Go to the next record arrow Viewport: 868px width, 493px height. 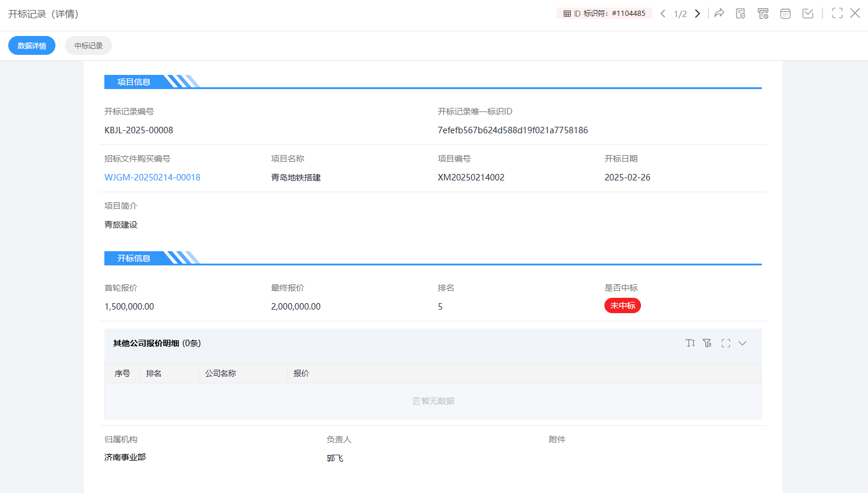[698, 14]
